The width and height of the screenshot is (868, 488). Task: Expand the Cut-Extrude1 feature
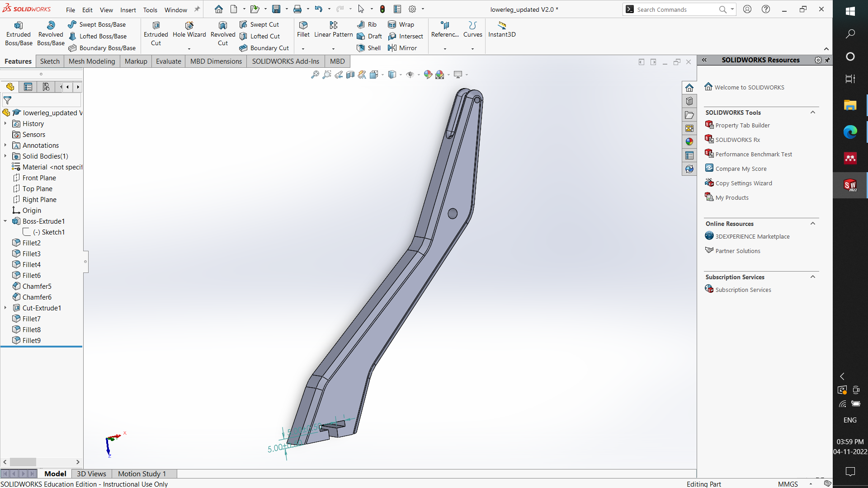(5, 308)
